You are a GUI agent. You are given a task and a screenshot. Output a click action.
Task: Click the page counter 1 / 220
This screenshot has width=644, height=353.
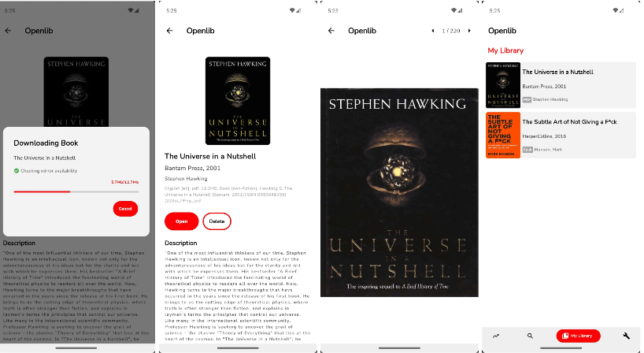451,31
